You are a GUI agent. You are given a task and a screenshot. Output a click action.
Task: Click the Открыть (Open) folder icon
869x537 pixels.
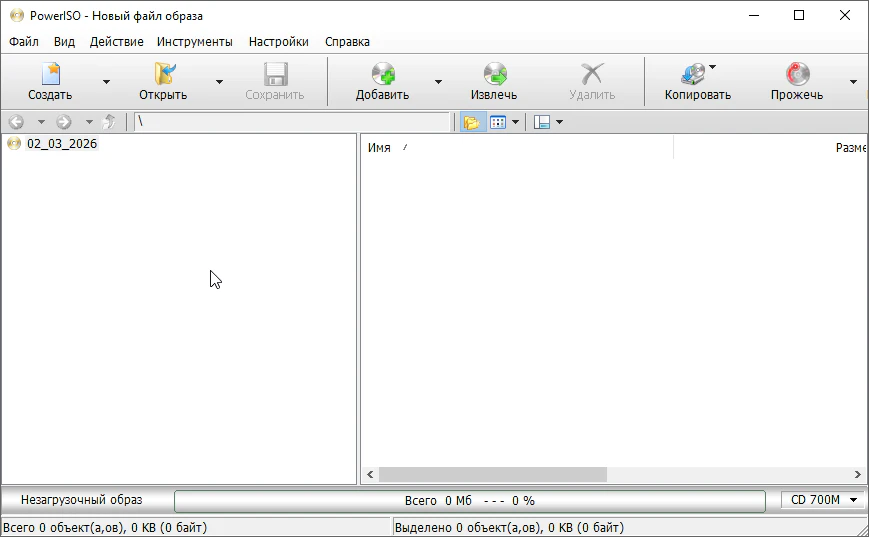(163, 75)
